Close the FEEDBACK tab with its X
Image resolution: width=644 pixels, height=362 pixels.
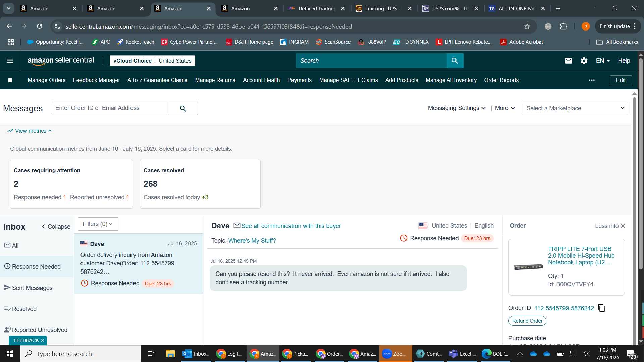43,340
